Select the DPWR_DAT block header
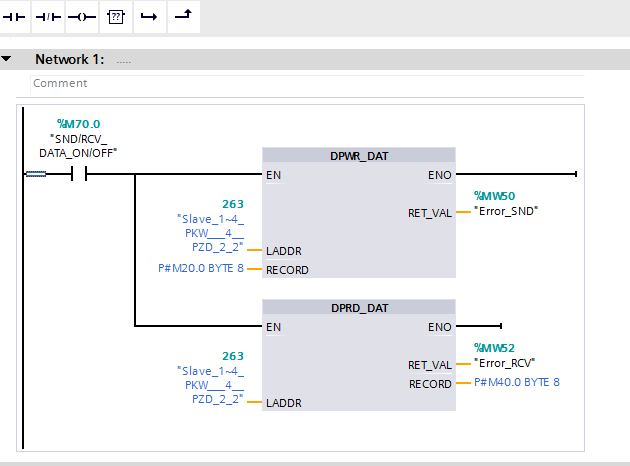This screenshot has width=630, height=466. 359,156
